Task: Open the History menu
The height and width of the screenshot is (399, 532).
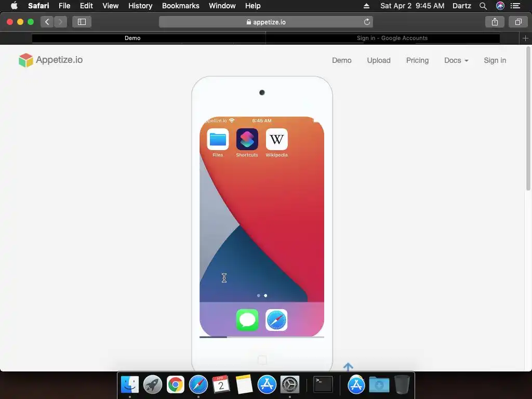Action: click(x=140, y=6)
